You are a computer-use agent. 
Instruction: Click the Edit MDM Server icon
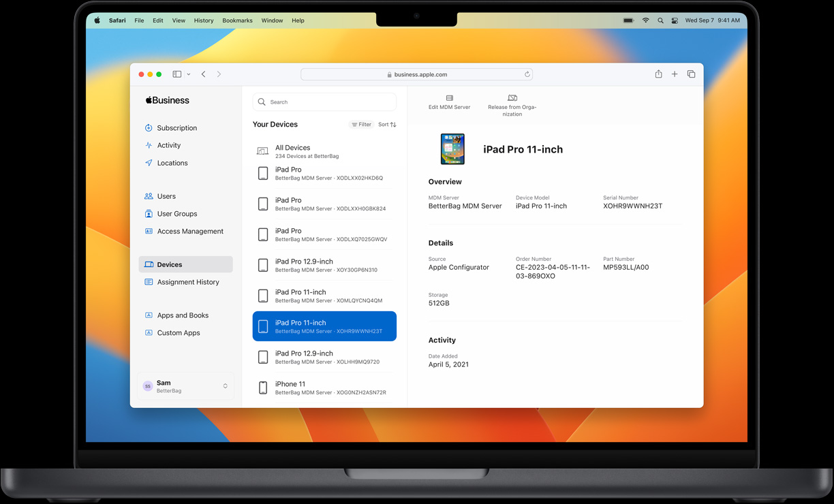(x=449, y=99)
